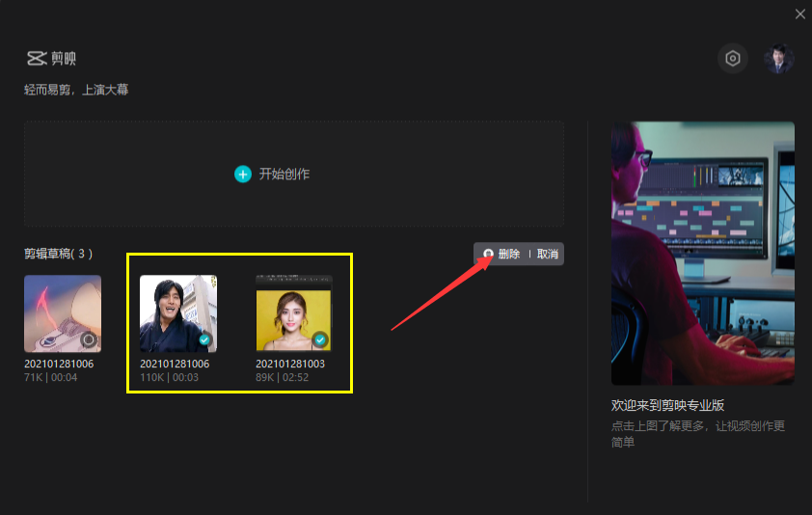Open the user profile avatar
The image size is (812, 515).
779,59
